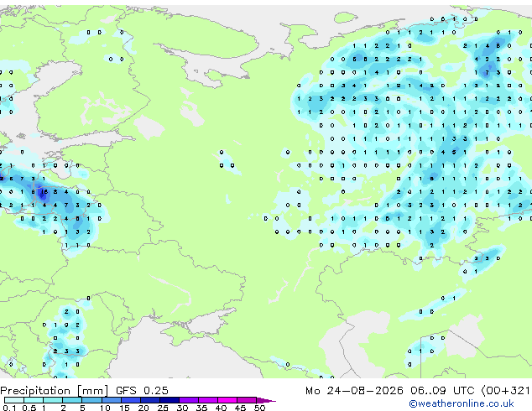
Task: Click the '16' peak precipitation value on map
Action: tap(44, 192)
